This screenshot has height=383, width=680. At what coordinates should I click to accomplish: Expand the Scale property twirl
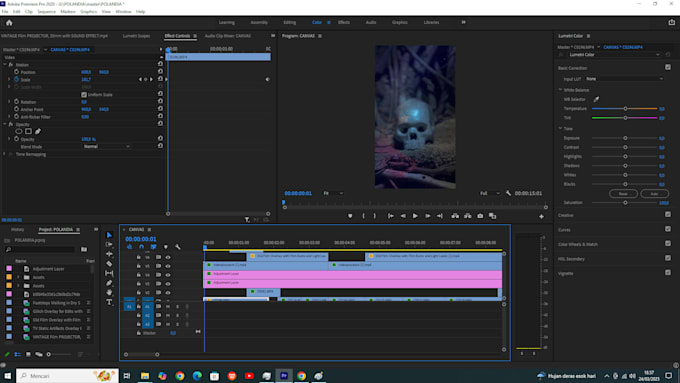pos(9,79)
